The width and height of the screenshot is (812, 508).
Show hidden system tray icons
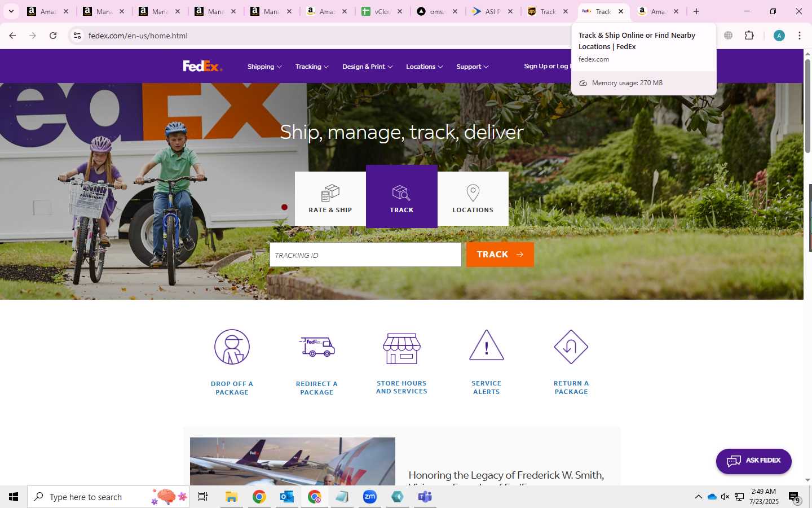click(x=698, y=497)
